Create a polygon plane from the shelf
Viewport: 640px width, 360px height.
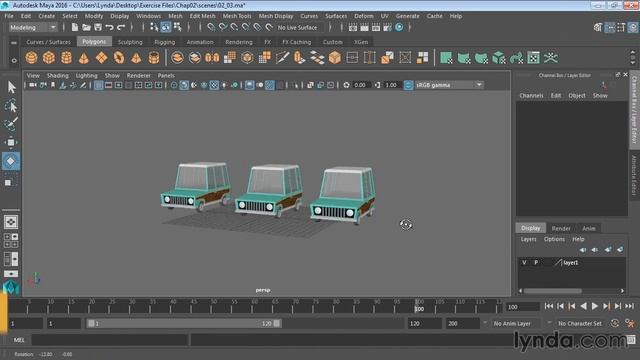101,58
